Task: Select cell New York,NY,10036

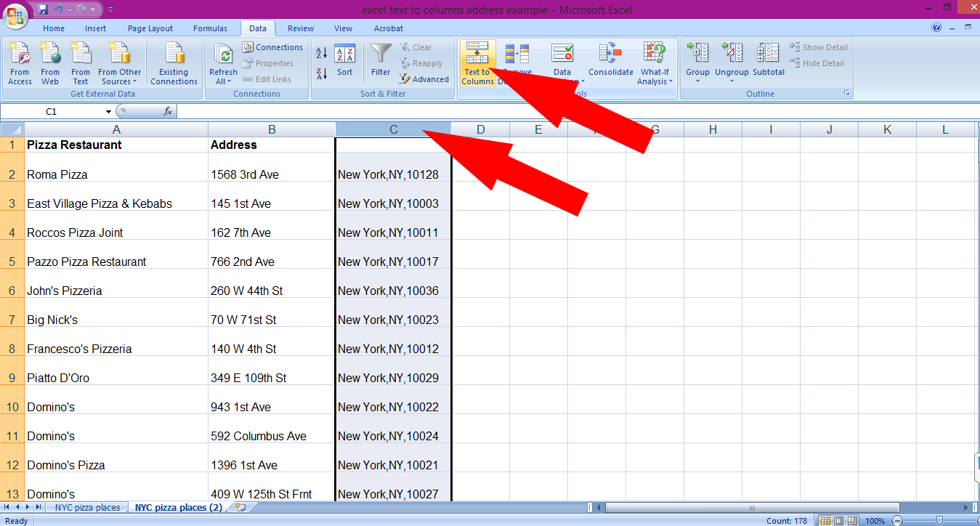Action: coord(393,283)
